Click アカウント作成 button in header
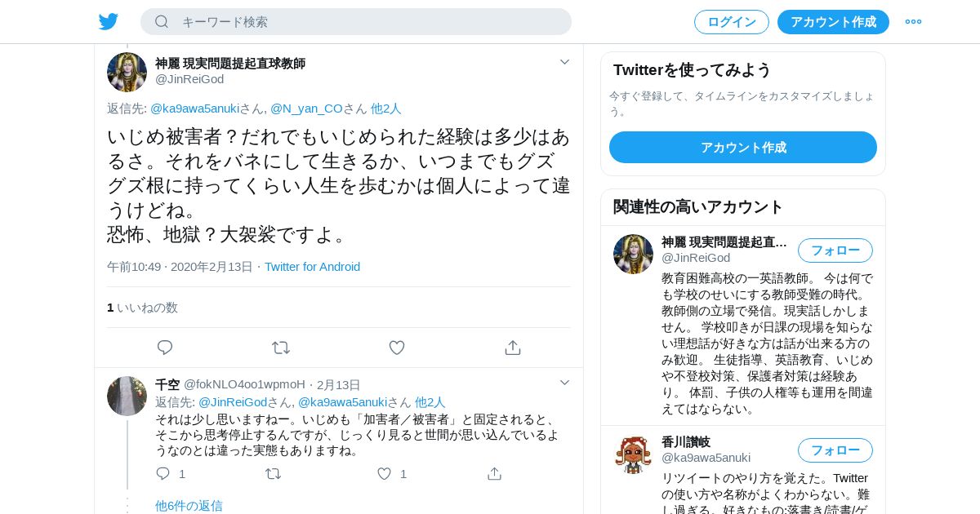 coord(833,22)
